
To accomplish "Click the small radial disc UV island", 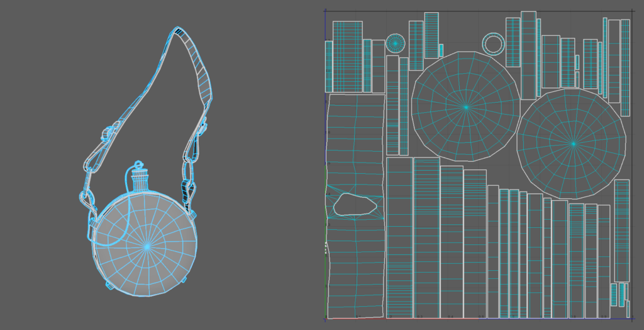I will (395, 43).
